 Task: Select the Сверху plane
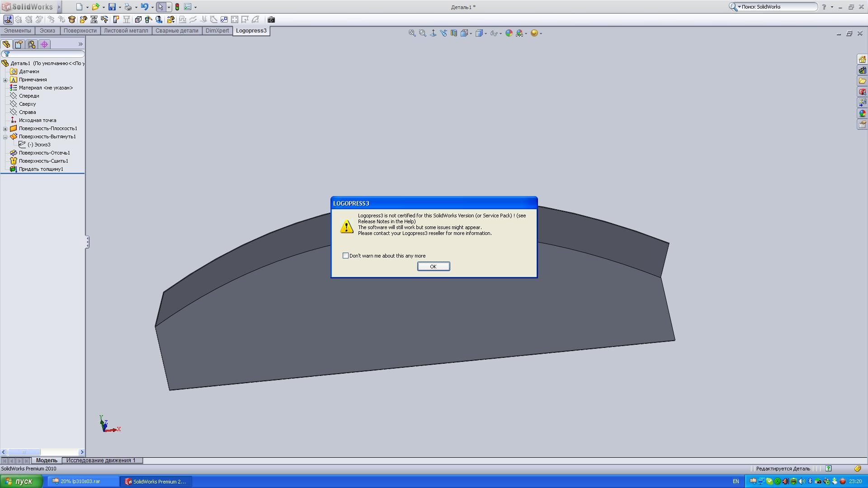(27, 104)
